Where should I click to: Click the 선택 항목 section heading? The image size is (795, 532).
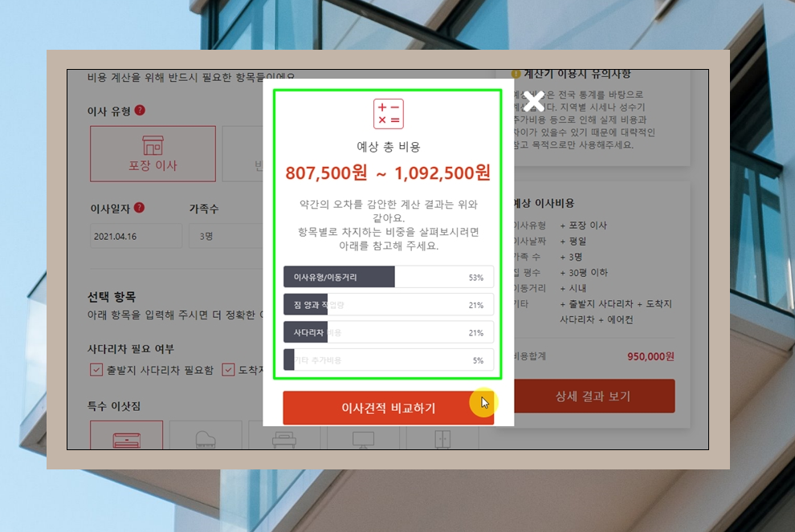[x=112, y=296]
